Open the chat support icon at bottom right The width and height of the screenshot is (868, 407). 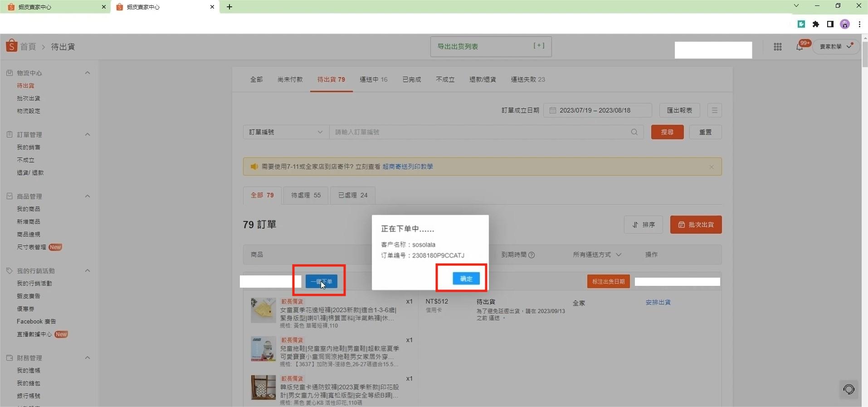[x=848, y=389]
